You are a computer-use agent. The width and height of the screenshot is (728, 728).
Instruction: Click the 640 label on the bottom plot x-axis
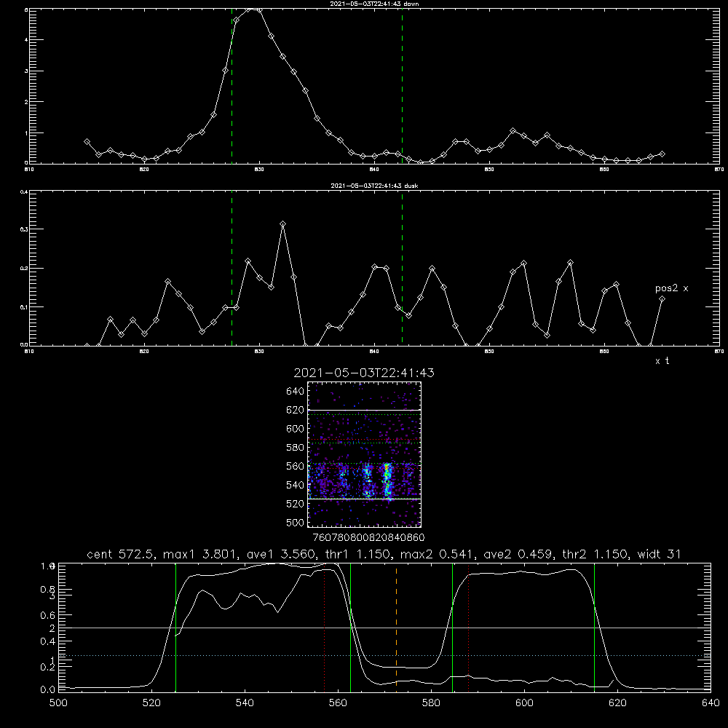tap(711, 703)
